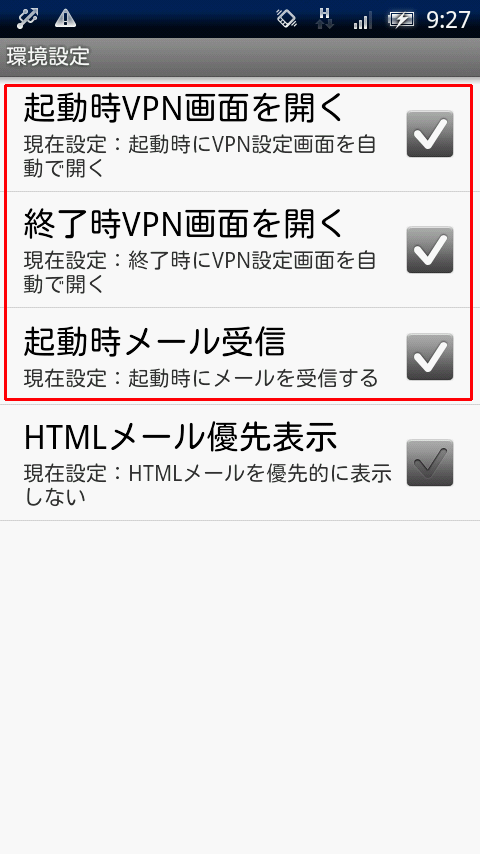Select the HTMLメール優先表示 setting title
480x854 pixels.
click(x=180, y=437)
